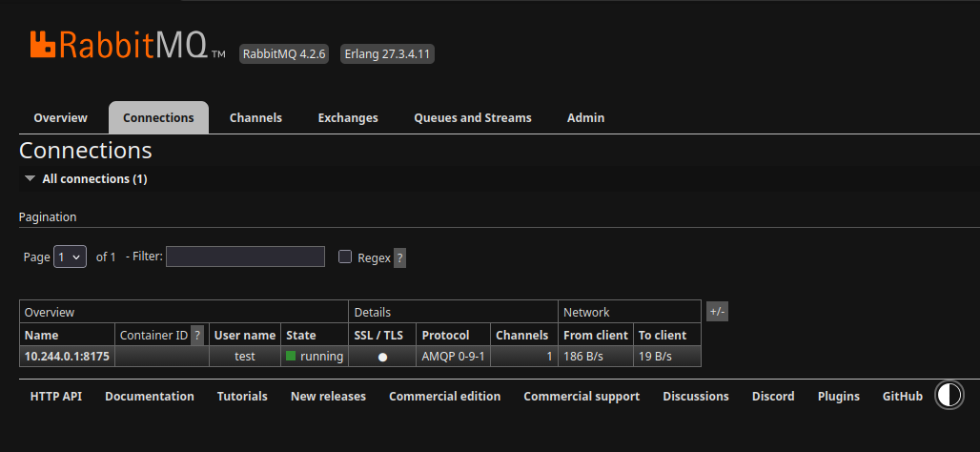The image size is (980, 452).
Task: Click the 'test' user name cell
Action: click(x=245, y=356)
